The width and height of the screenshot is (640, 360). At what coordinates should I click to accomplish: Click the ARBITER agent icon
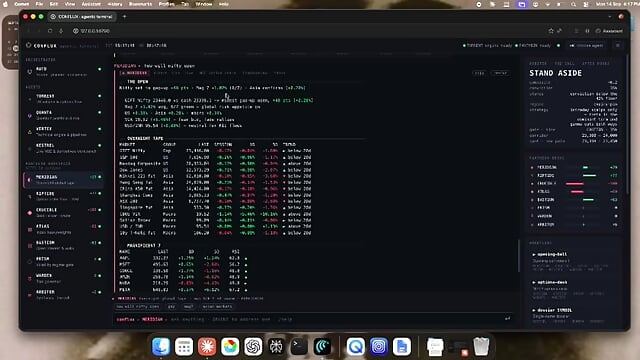coord(29,295)
